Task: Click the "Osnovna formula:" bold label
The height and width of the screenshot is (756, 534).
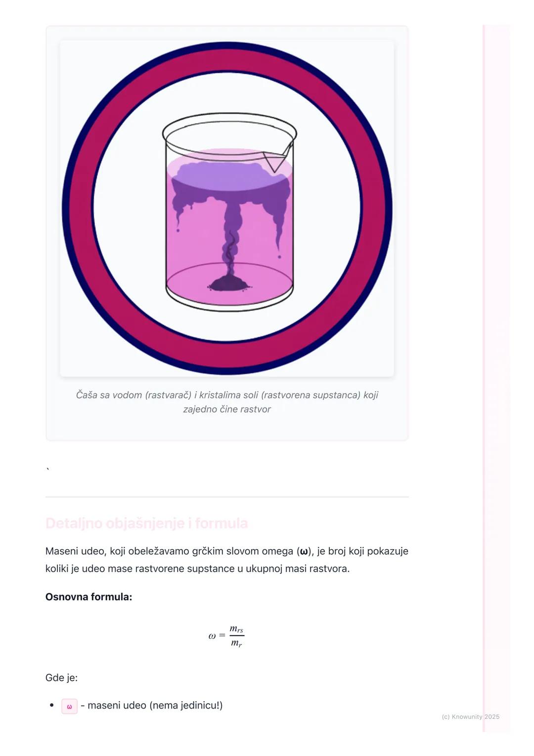Action: [89, 597]
